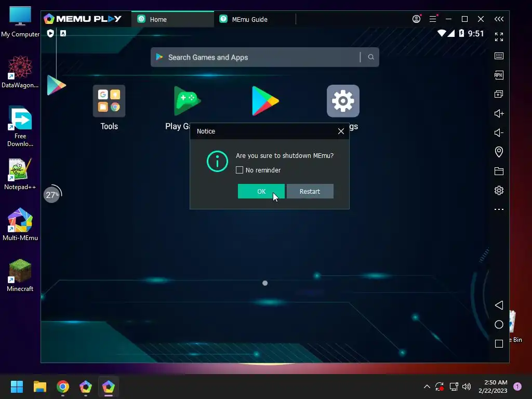Click the shield icon in Android status bar
This screenshot has width=532, height=399.
pos(50,33)
